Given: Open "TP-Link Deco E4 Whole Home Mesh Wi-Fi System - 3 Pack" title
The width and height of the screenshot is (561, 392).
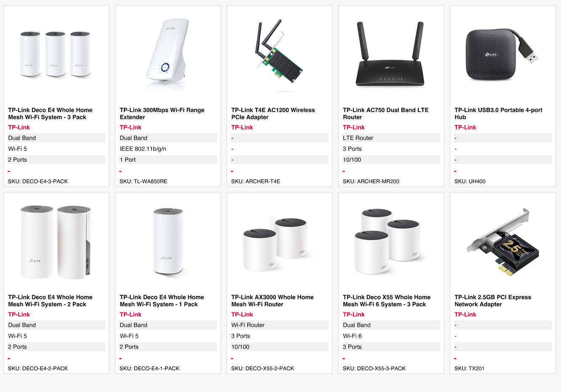Looking at the screenshot, I should [50, 114].
